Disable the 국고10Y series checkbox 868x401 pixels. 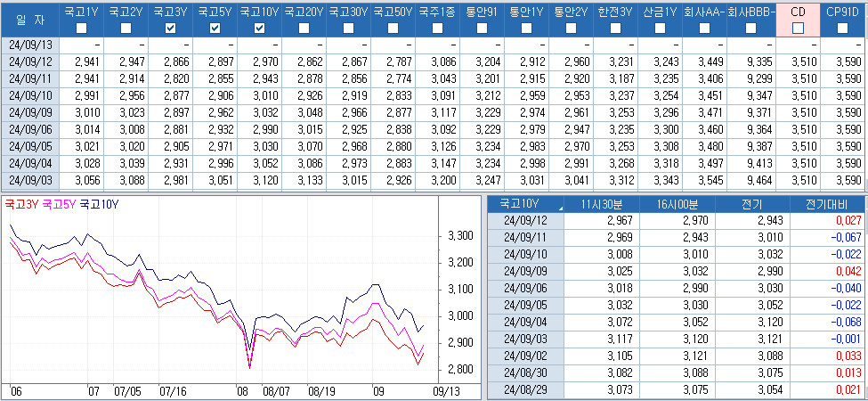259,29
